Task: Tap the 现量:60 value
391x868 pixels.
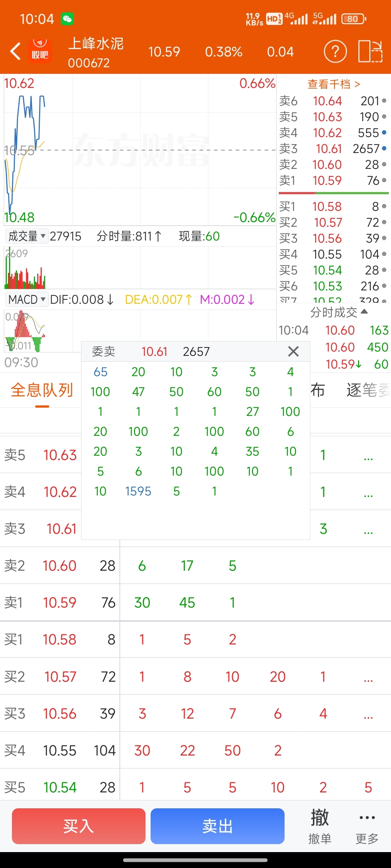Action: pyautogui.click(x=199, y=236)
